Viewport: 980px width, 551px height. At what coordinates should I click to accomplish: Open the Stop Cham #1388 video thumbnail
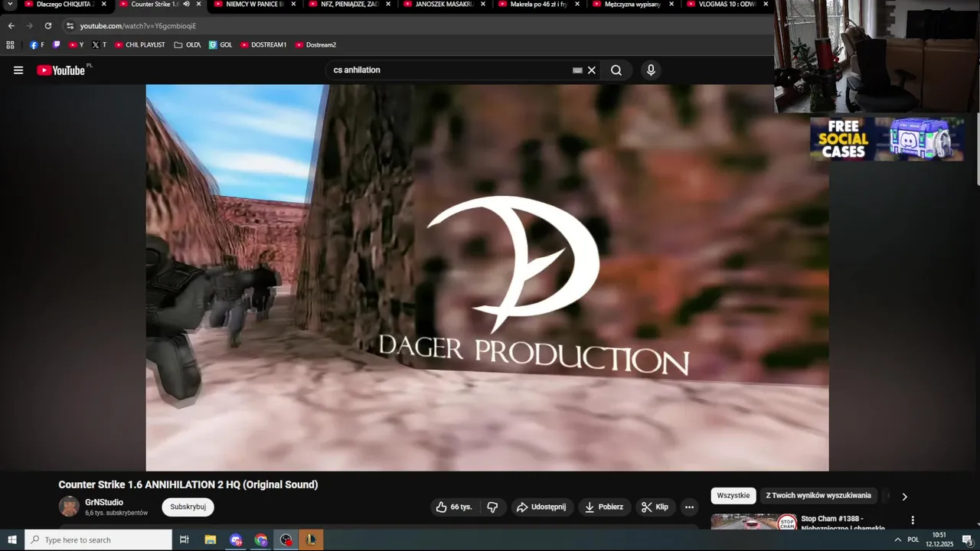coord(754,522)
